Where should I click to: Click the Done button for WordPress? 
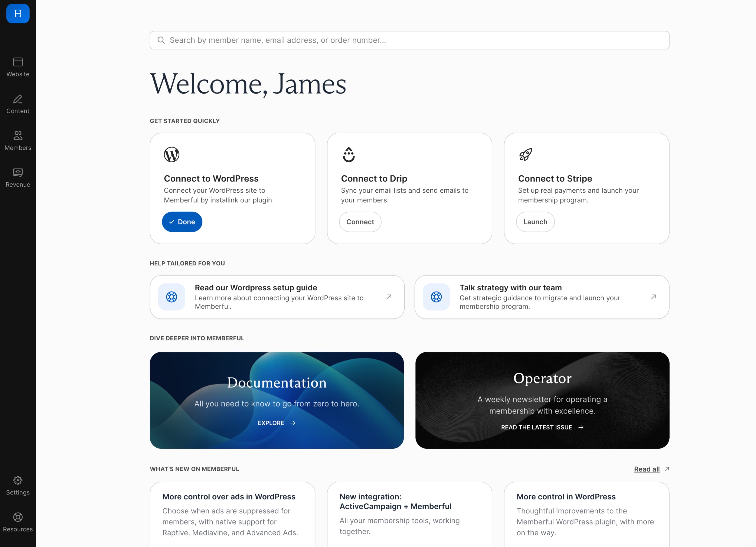(x=182, y=222)
